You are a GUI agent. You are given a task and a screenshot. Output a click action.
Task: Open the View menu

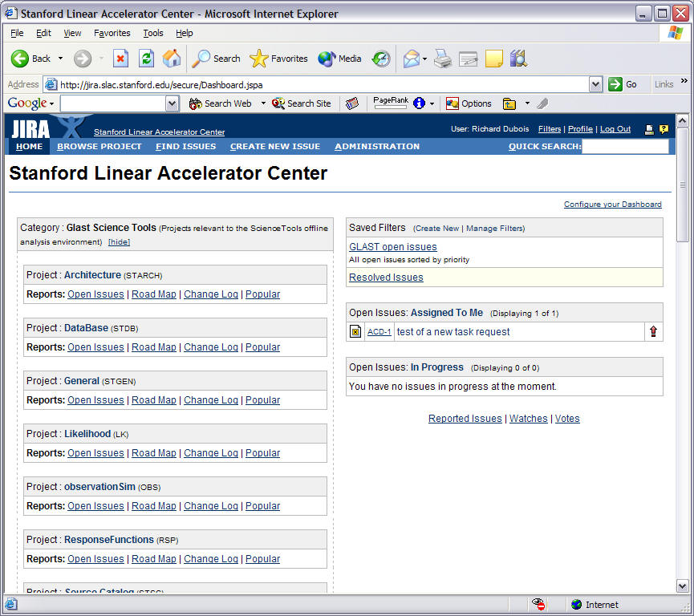coord(72,33)
